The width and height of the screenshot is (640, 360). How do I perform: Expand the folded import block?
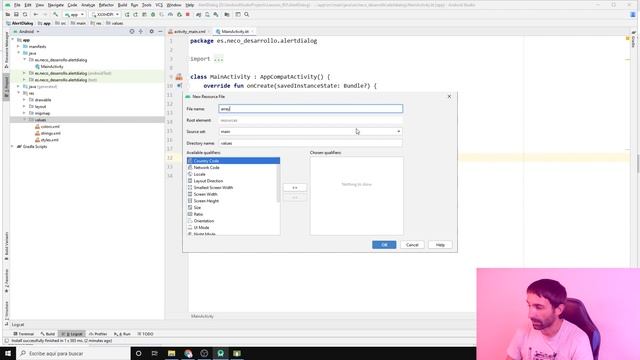(218, 59)
